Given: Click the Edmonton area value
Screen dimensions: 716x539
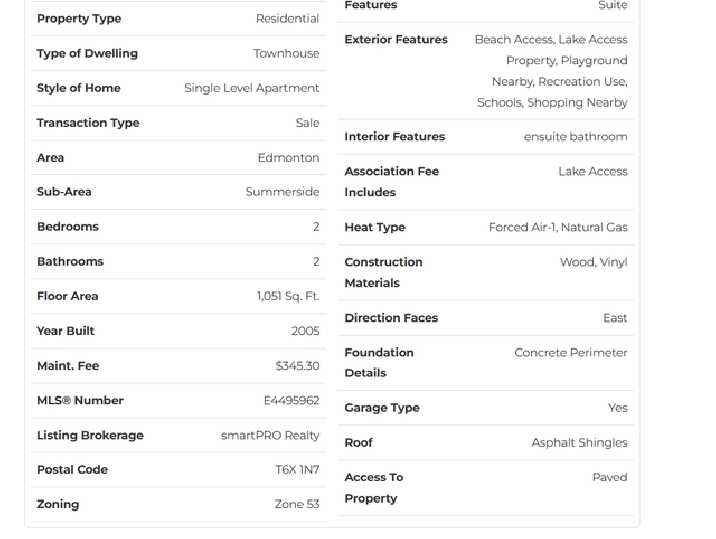Looking at the screenshot, I should pos(289,158).
